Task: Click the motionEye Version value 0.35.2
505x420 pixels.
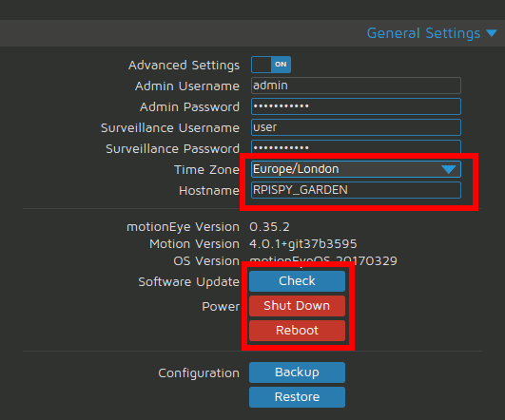Action: 269,227
